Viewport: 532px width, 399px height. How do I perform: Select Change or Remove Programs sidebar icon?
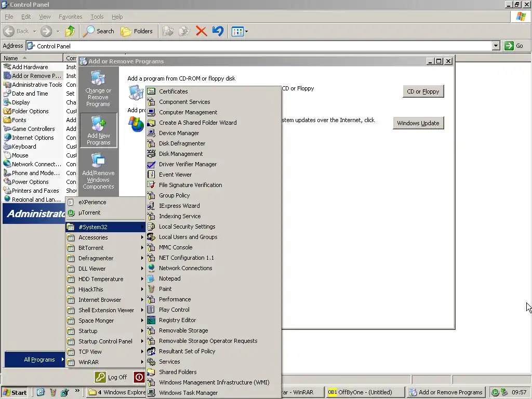point(98,88)
